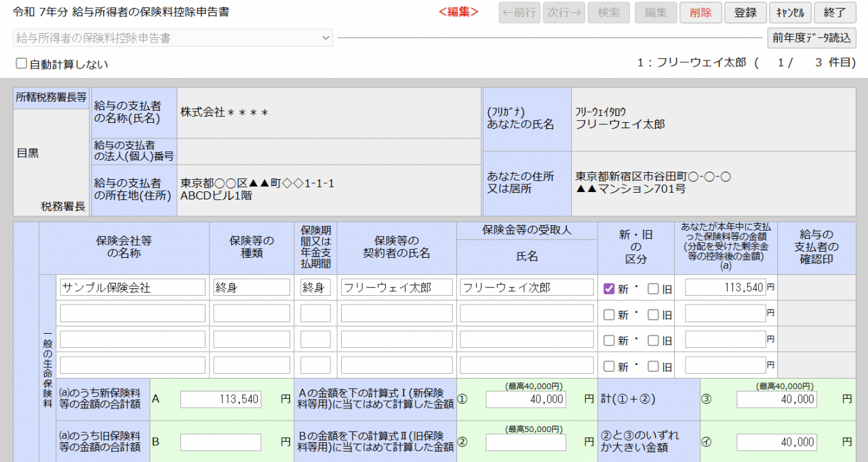Click the 削除 (Delete) button
Screen dimensions: 868x462
coord(700,12)
